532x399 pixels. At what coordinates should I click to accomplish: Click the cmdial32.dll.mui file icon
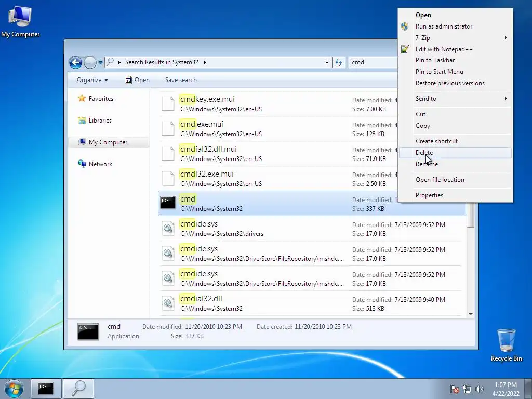tap(168, 154)
